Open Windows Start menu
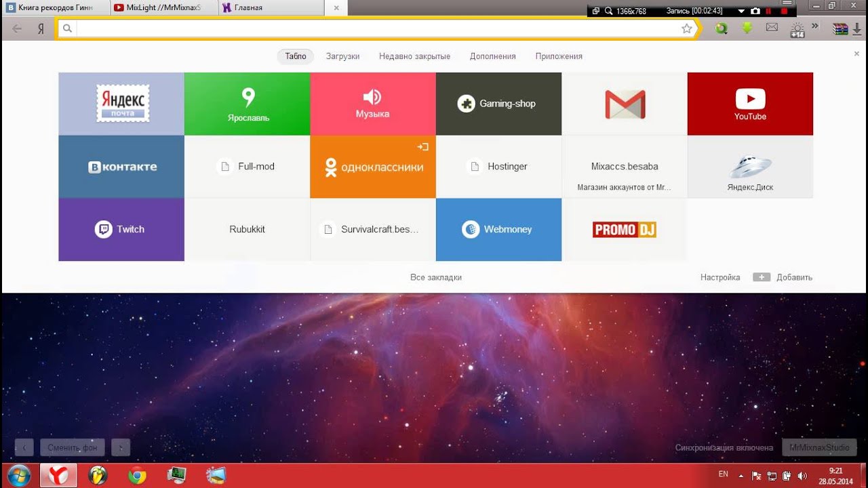 click(x=18, y=475)
